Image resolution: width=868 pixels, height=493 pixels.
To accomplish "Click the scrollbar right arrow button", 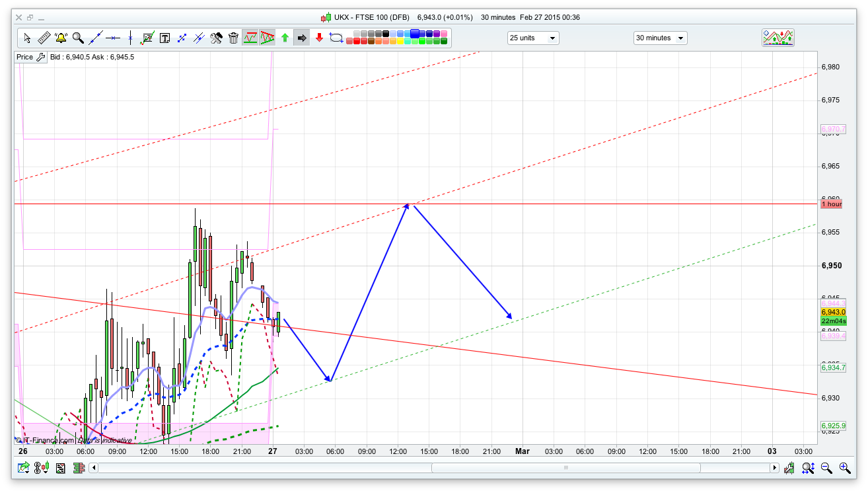I will pyautogui.click(x=774, y=468).
